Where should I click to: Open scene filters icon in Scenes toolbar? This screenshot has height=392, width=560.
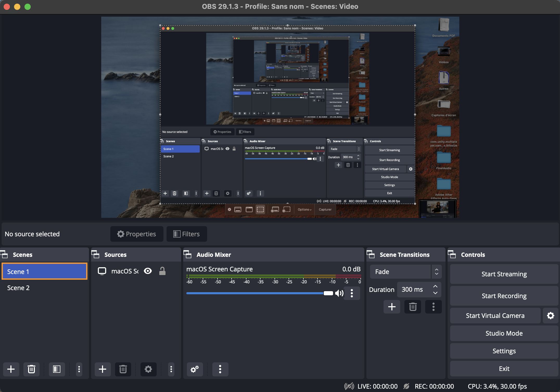[56, 369]
